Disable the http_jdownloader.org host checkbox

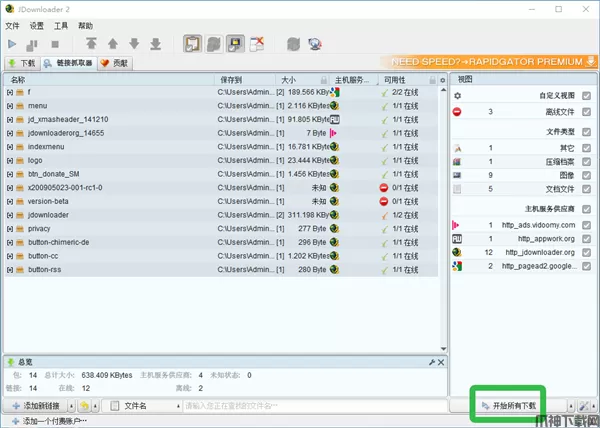pyautogui.click(x=586, y=253)
